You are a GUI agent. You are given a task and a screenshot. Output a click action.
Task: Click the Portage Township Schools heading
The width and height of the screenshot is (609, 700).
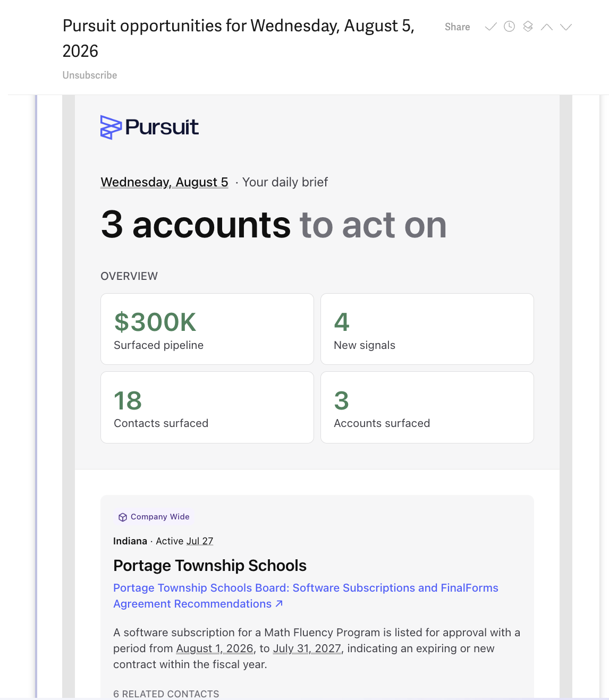click(x=210, y=566)
